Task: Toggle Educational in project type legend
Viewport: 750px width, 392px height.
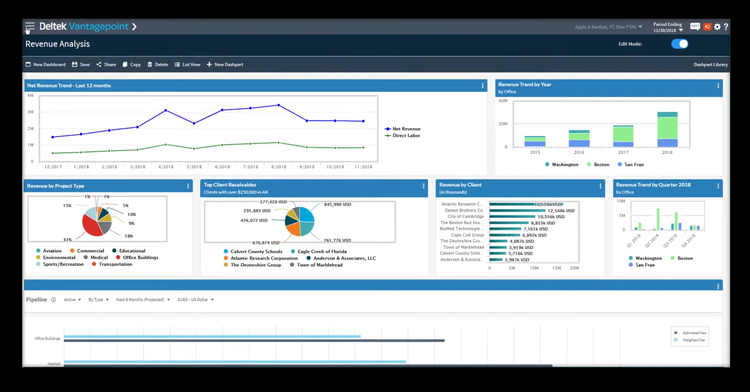Action: click(x=129, y=251)
